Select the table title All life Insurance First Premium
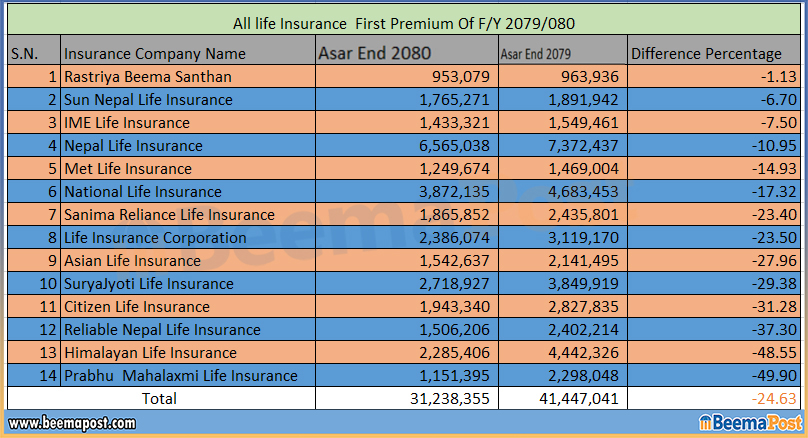 402,23
